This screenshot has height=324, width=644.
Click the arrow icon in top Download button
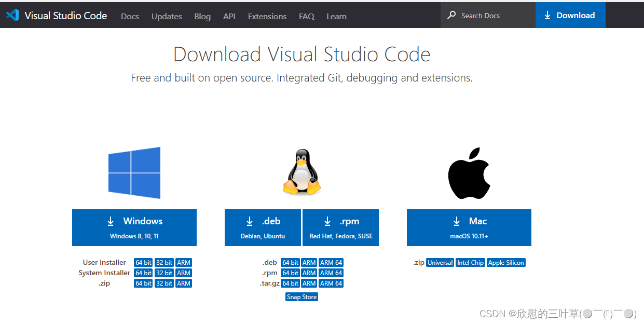click(x=547, y=16)
